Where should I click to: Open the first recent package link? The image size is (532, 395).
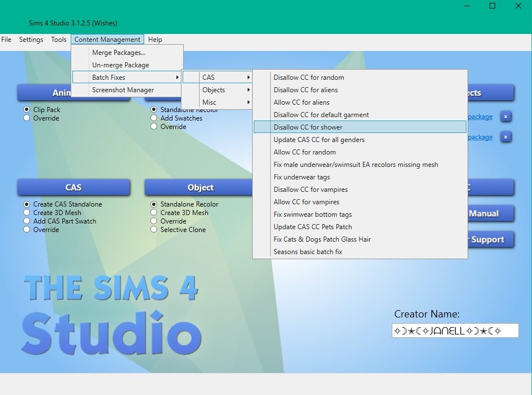480,117
